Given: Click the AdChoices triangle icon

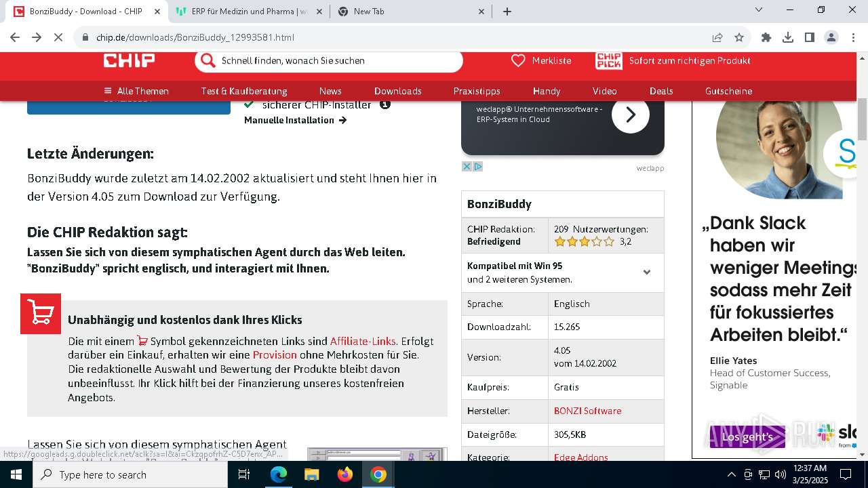Looking at the screenshot, I should click(x=477, y=166).
